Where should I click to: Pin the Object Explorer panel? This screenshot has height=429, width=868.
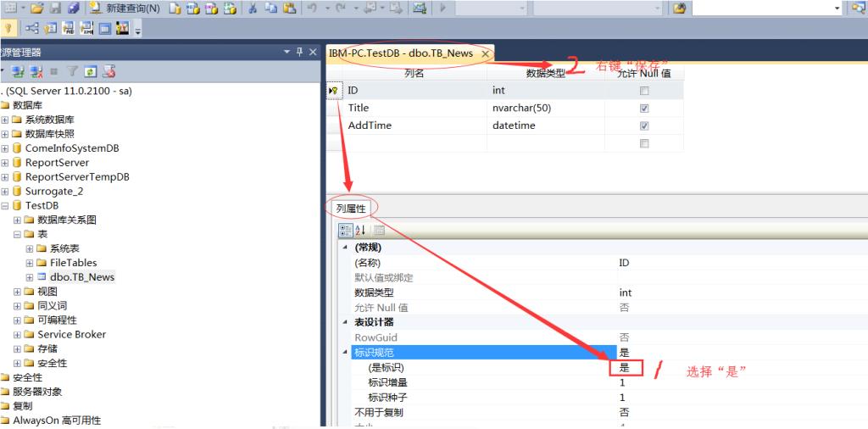point(297,53)
